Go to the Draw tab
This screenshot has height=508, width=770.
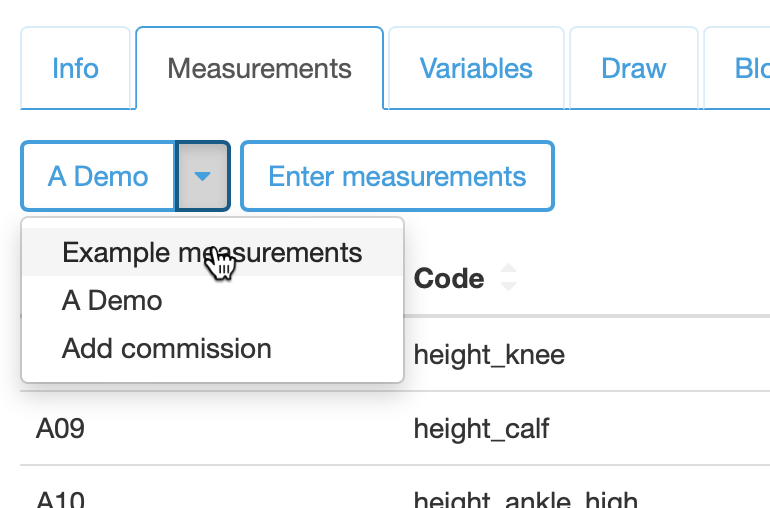tap(634, 68)
